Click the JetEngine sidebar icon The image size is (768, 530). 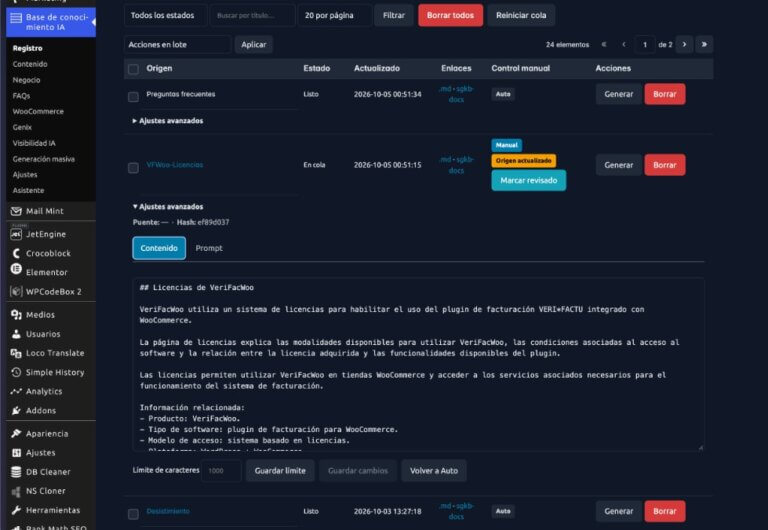pyautogui.click(x=16, y=234)
